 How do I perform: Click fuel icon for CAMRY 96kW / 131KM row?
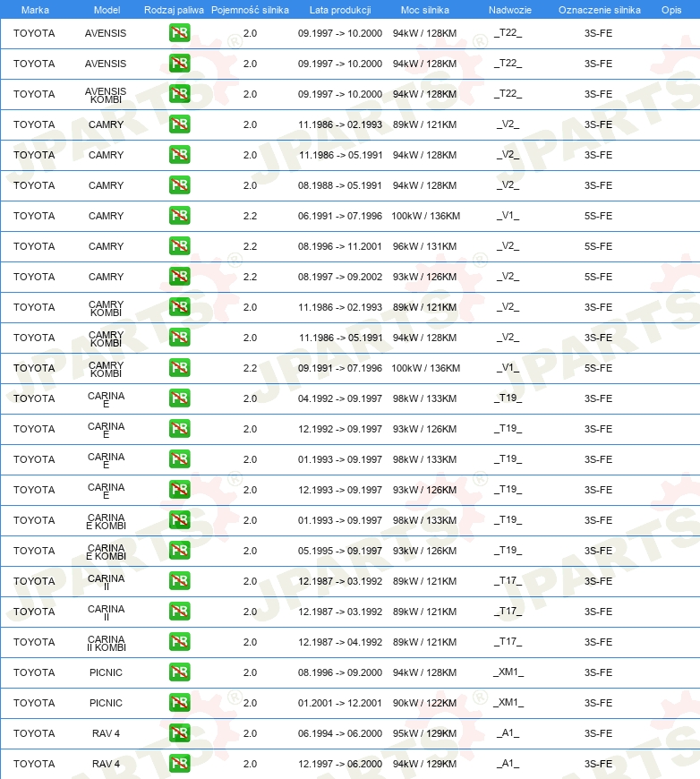[179, 246]
